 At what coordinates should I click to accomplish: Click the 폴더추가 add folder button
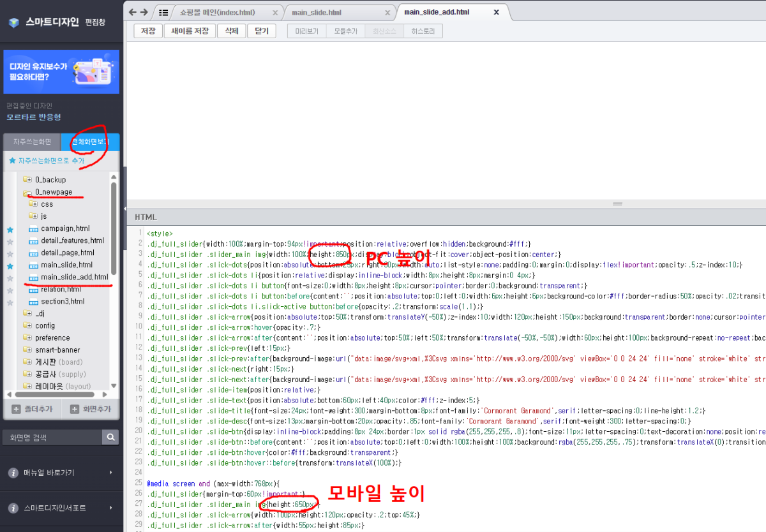click(x=32, y=409)
